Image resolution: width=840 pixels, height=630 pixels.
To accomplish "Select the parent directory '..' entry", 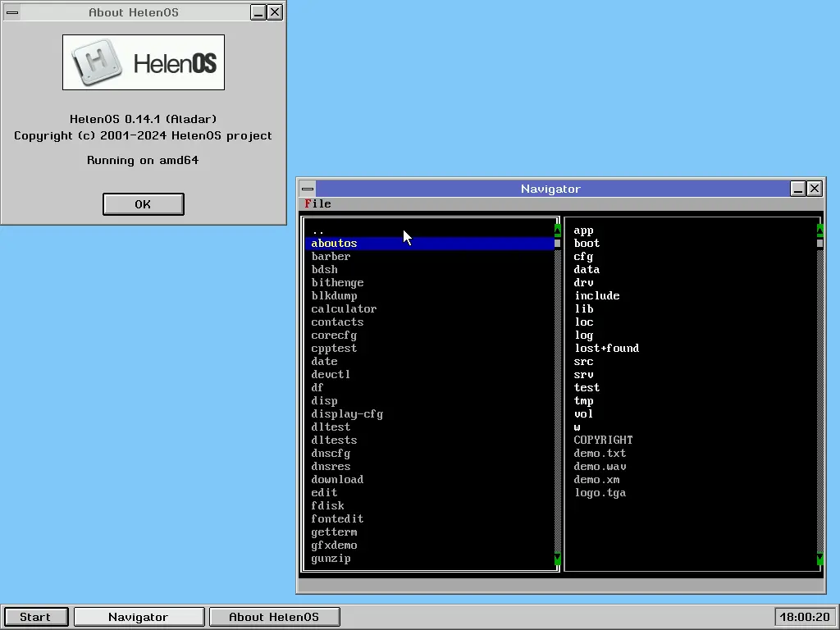I will coord(318,231).
